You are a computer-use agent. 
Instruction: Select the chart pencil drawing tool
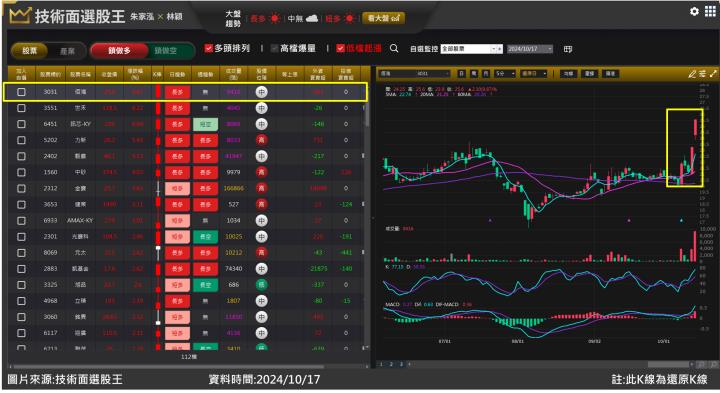(x=692, y=73)
